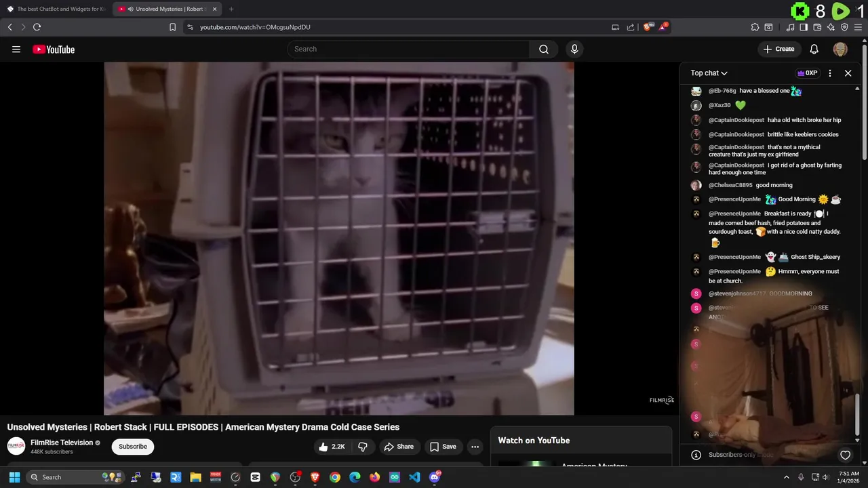
Task: Open Windows Start menu
Action: 14,477
